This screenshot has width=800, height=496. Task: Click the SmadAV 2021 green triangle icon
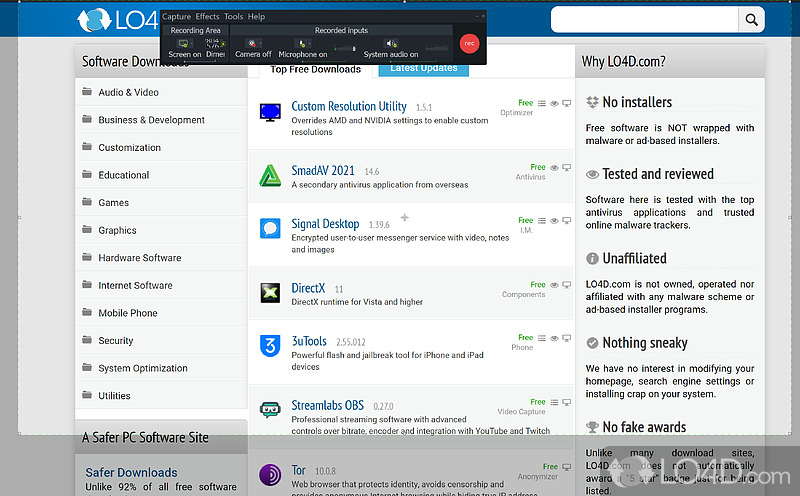pos(269,175)
